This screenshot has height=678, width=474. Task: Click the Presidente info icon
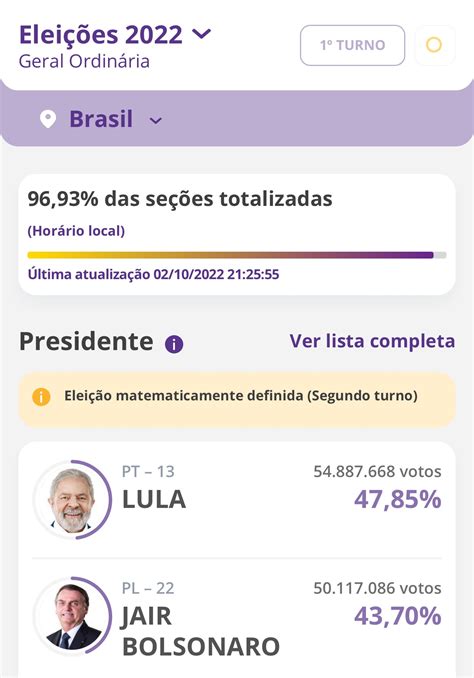pos(174,344)
